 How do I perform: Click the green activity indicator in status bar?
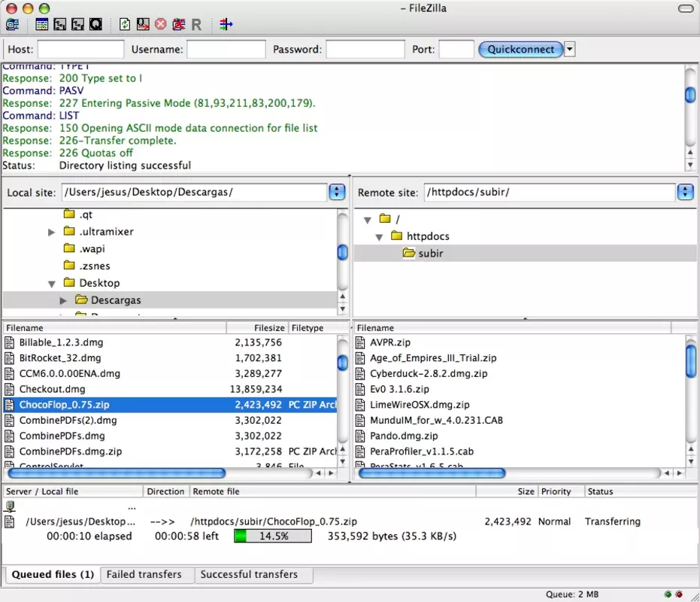click(x=668, y=594)
